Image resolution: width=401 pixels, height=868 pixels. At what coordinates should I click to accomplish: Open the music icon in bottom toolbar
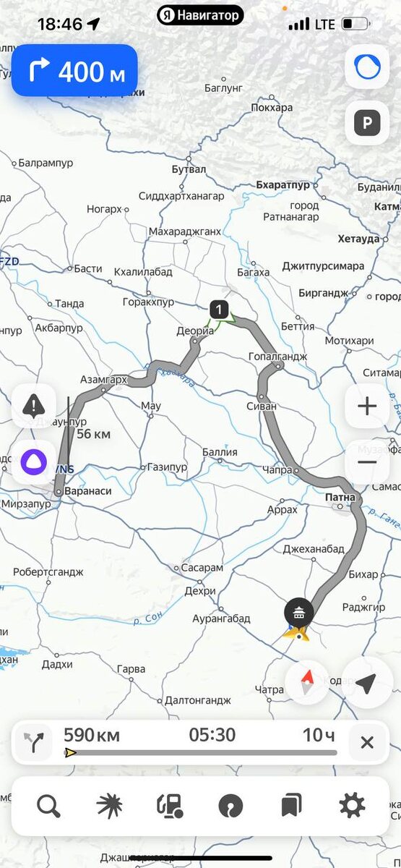[x=230, y=805]
